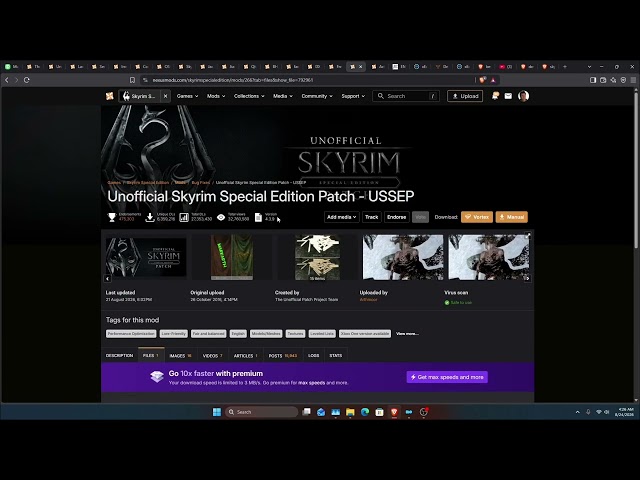Open the Support dropdown
The image size is (640, 480).
coord(353,96)
